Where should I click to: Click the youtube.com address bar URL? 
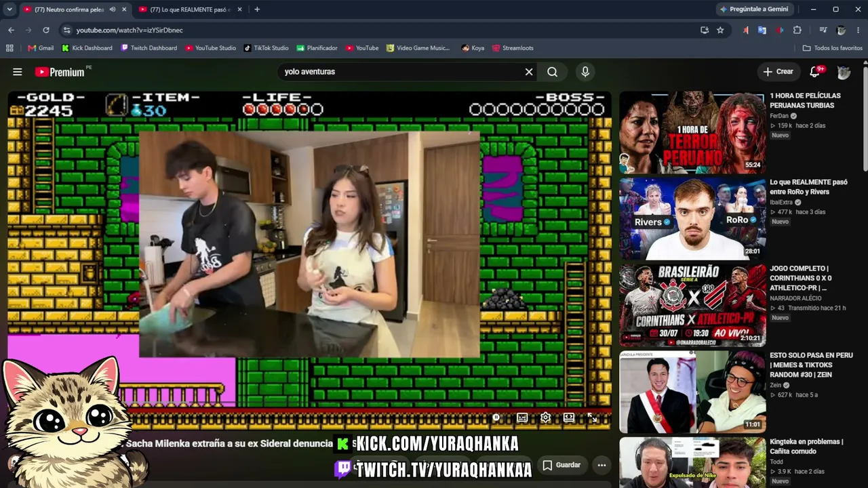[x=130, y=30]
